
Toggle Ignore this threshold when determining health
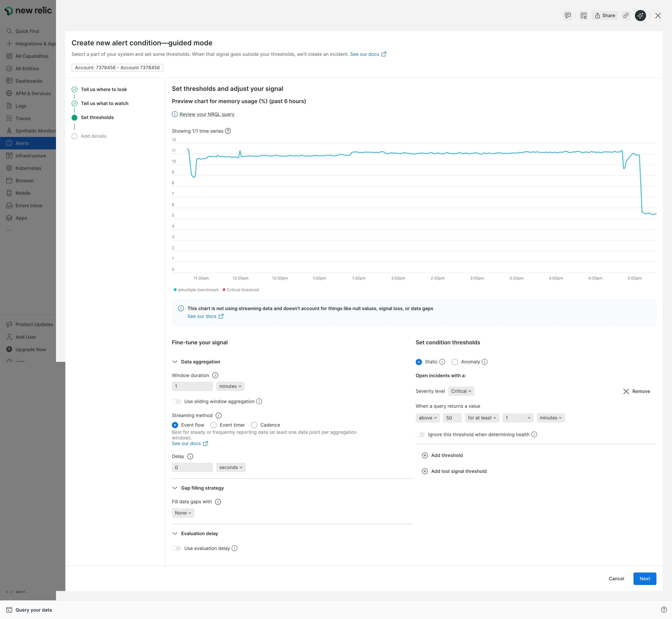[x=420, y=434]
